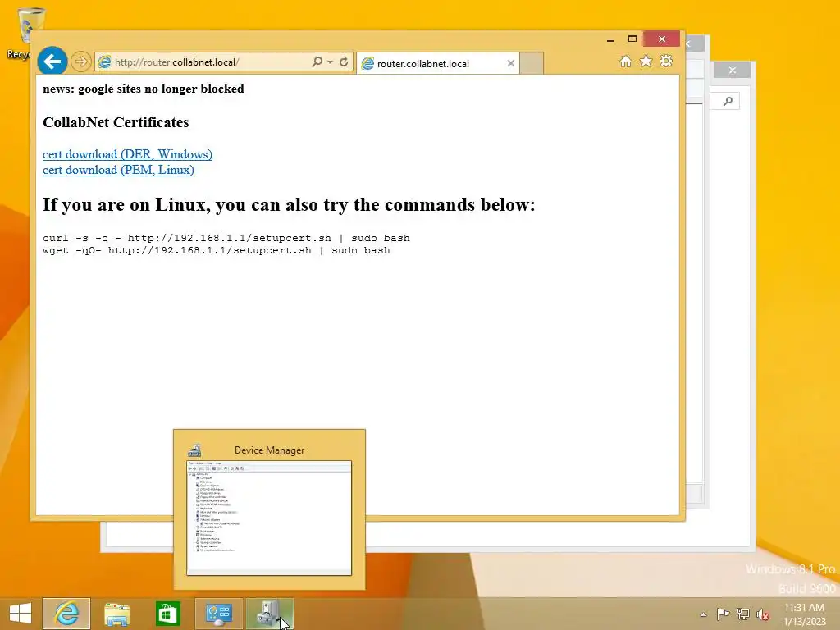
Task: Close the rearmost background window
Action: (x=732, y=71)
